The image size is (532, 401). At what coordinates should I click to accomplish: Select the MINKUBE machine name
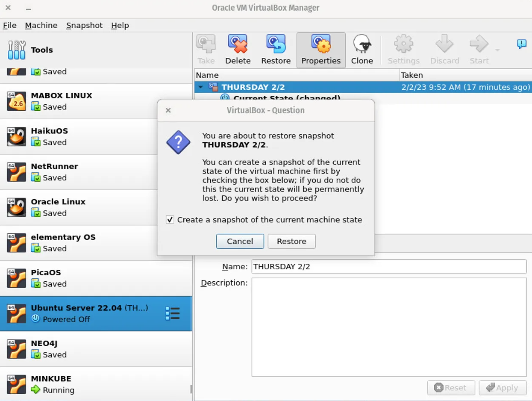[x=51, y=379]
